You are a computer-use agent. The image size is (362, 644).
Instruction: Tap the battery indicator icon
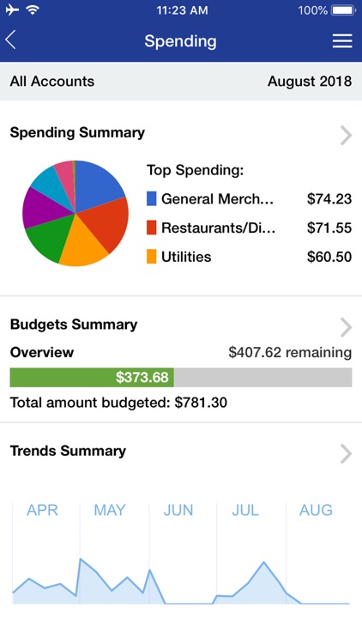(x=343, y=9)
